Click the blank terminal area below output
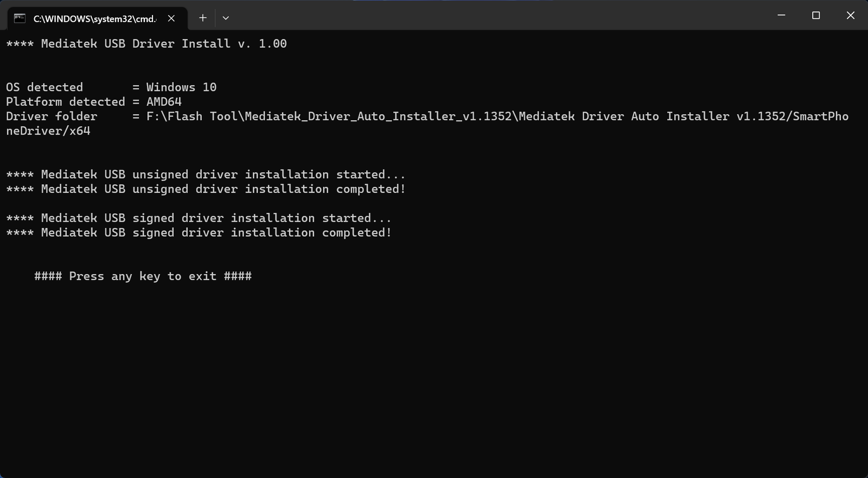The image size is (868, 478). point(434,379)
